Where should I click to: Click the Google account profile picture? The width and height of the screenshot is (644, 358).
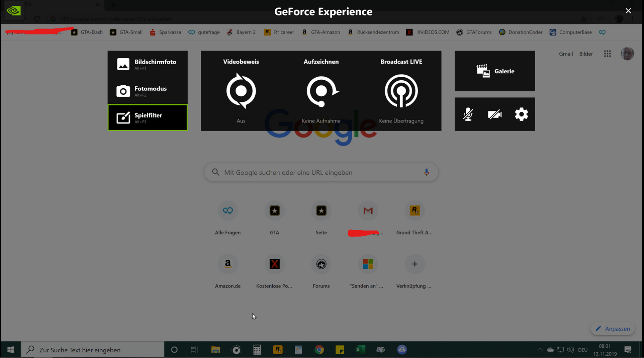[x=627, y=54]
